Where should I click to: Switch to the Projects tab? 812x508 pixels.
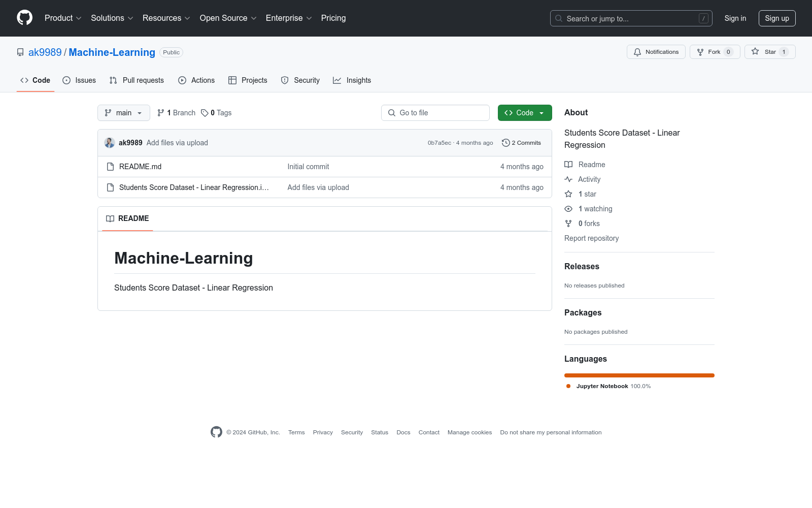(248, 80)
